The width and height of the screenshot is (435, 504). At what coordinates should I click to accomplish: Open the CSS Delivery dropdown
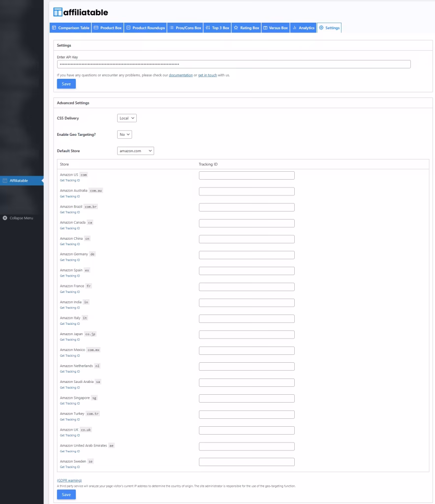127,118
